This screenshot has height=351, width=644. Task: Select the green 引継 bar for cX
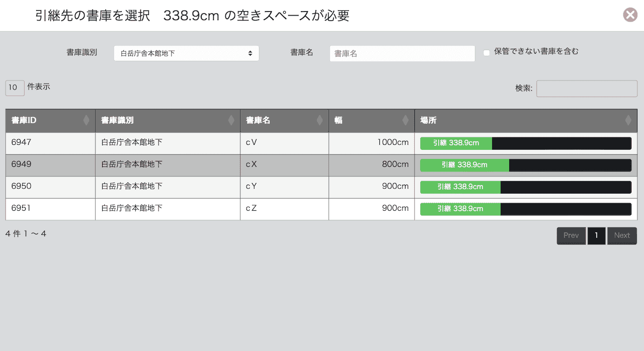click(464, 165)
